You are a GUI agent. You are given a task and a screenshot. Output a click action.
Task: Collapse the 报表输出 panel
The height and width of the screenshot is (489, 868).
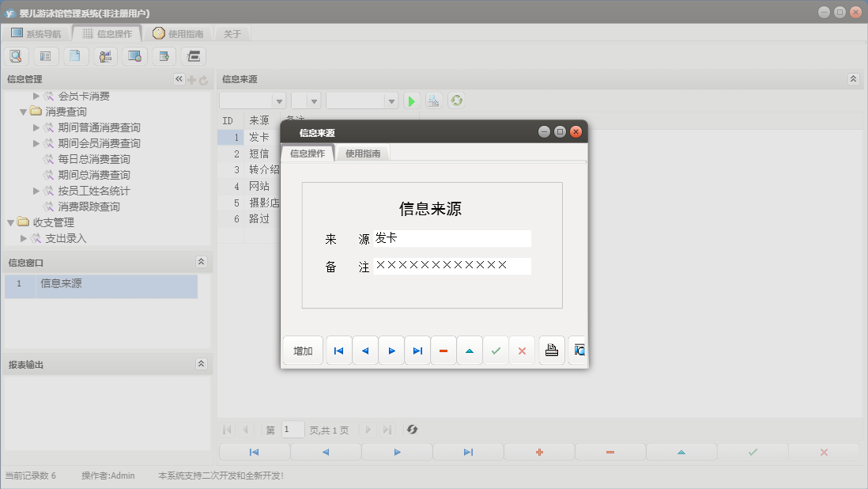[x=202, y=364]
